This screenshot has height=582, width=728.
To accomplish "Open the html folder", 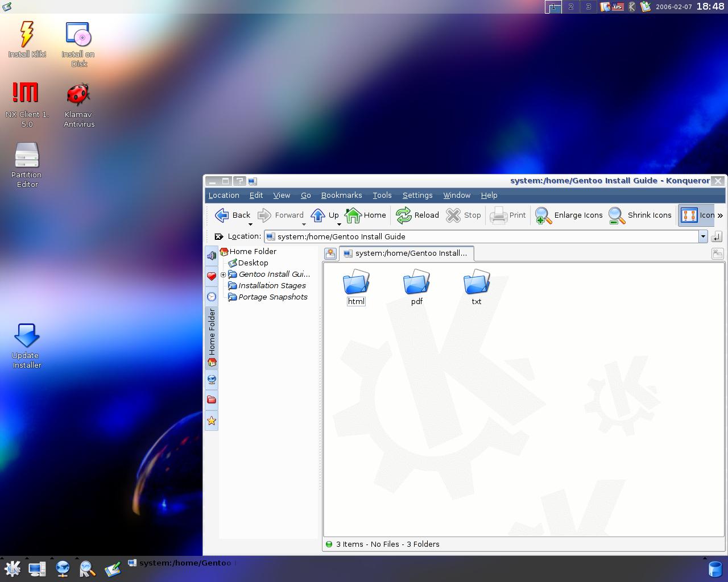I will click(356, 288).
